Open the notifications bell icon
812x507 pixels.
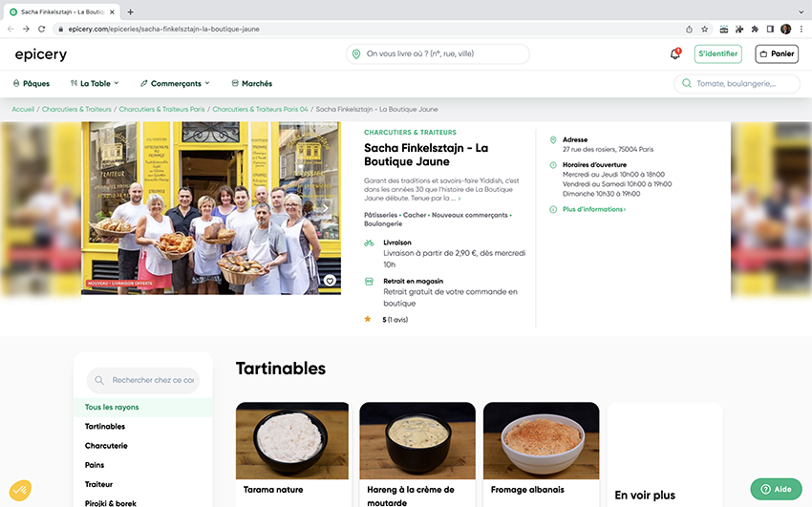pyautogui.click(x=675, y=53)
